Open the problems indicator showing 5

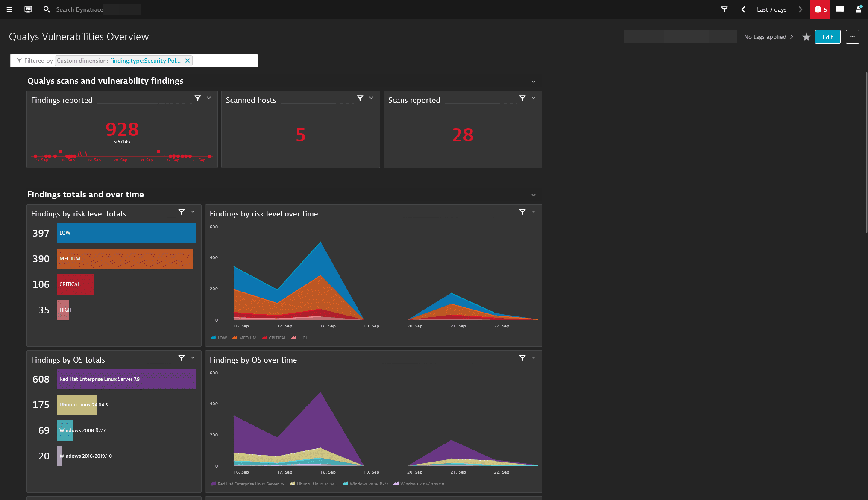tap(820, 9)
